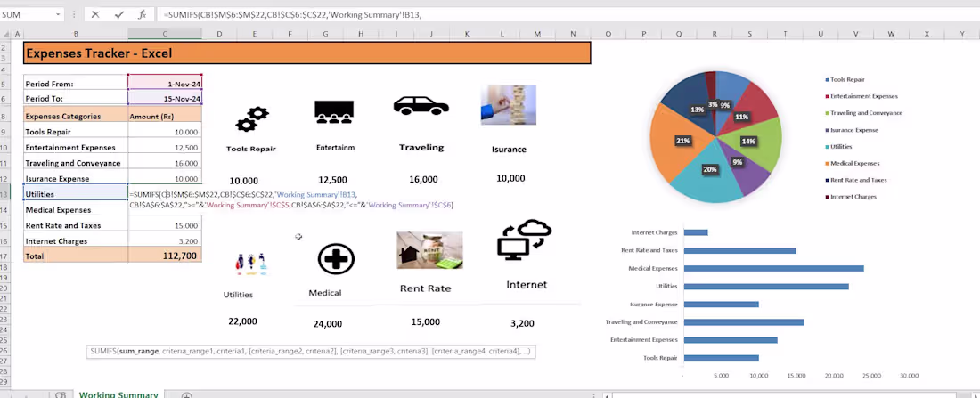Click the 22,000 Utilities value label
The height and width of the screenshot is (398, 980).
click(x=242, y=321)
